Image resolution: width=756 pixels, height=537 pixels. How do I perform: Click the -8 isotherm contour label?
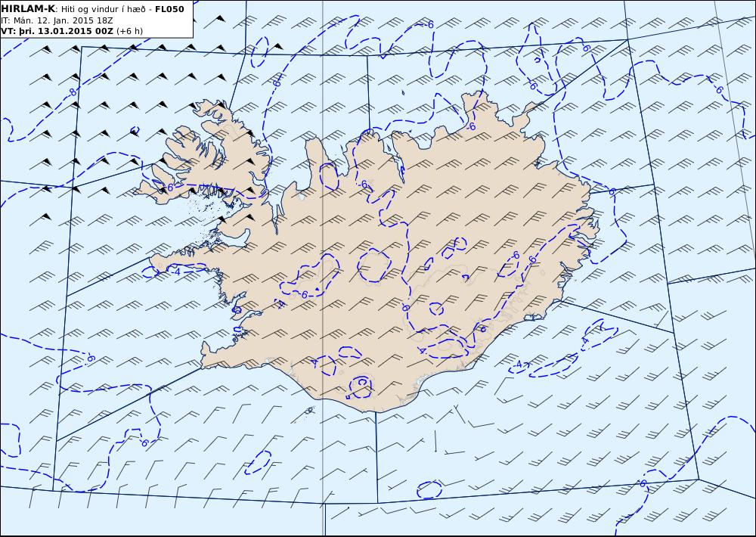point(72,92)
